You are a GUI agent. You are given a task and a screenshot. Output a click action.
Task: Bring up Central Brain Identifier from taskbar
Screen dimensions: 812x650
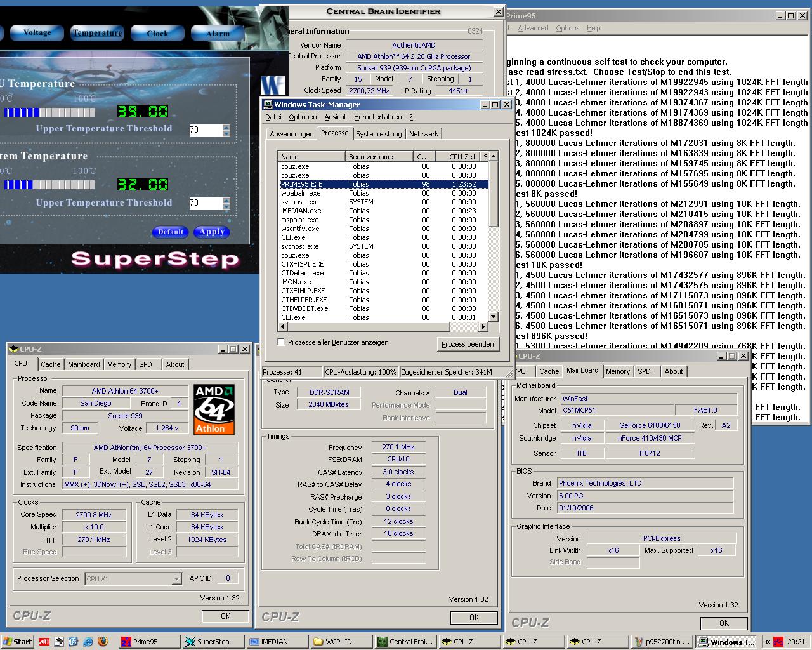pos(405,642)
